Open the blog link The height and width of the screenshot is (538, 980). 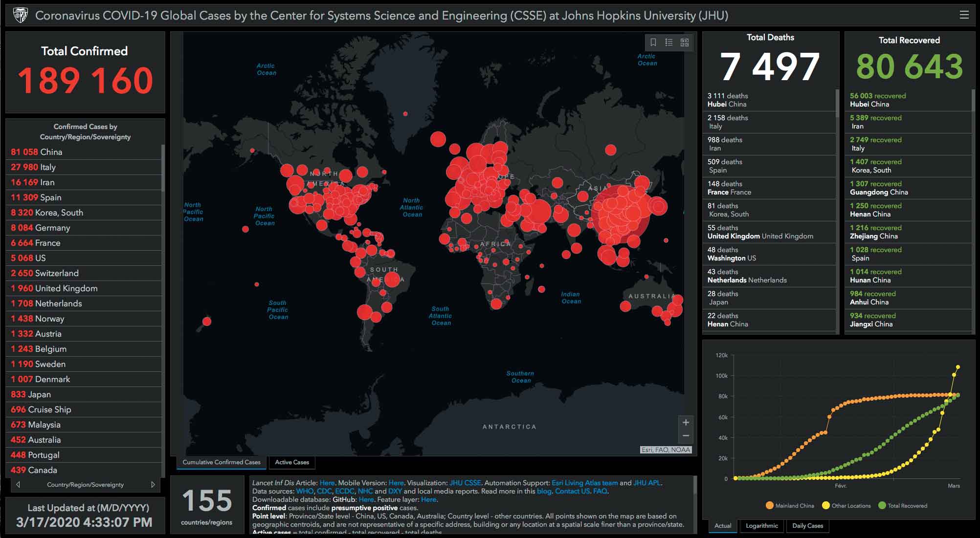[x=544, y=491]
